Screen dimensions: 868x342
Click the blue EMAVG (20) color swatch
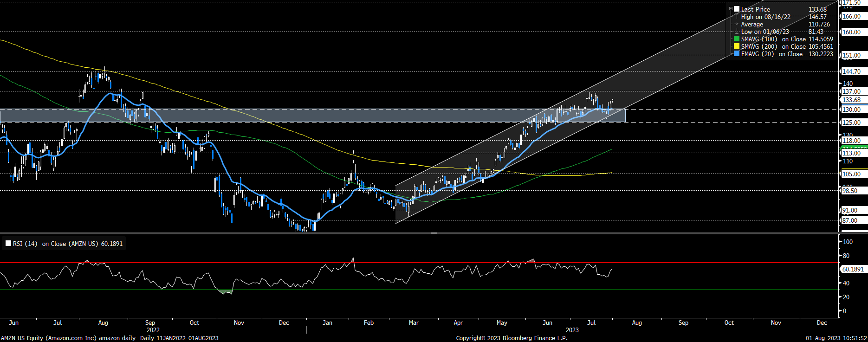point(737,54)
